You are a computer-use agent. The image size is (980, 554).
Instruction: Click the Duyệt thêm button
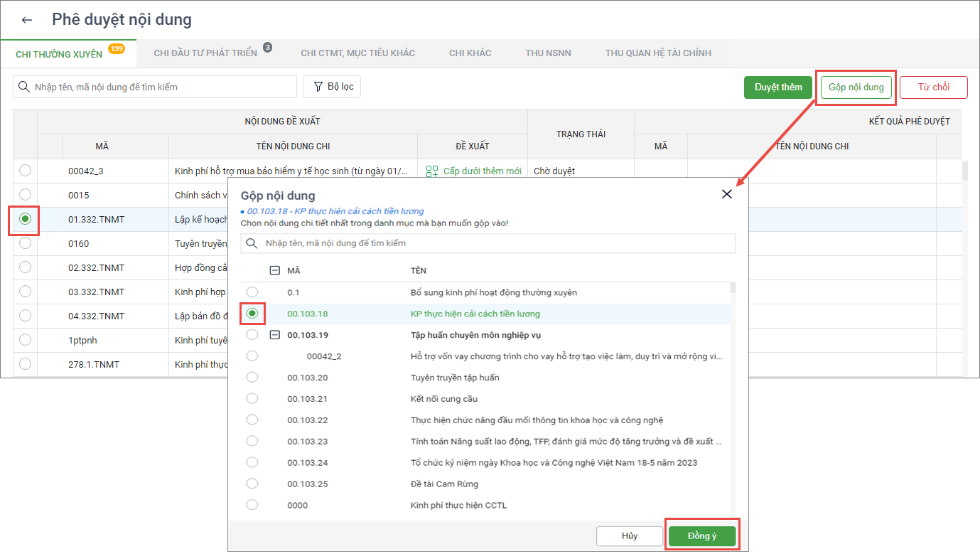(x=777, y=87)
